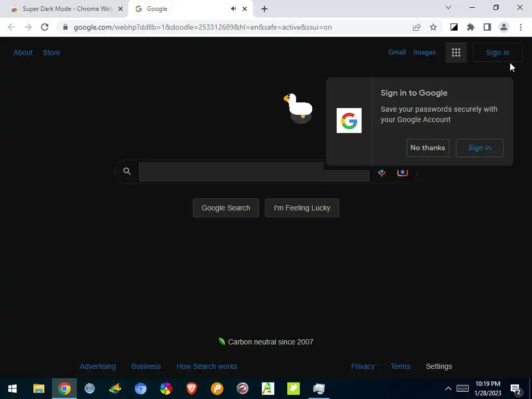Image resolution: width=532 pixels, height=399 pixels.
Task: Click top-right Sign in button
Action: tap(497, 52)
